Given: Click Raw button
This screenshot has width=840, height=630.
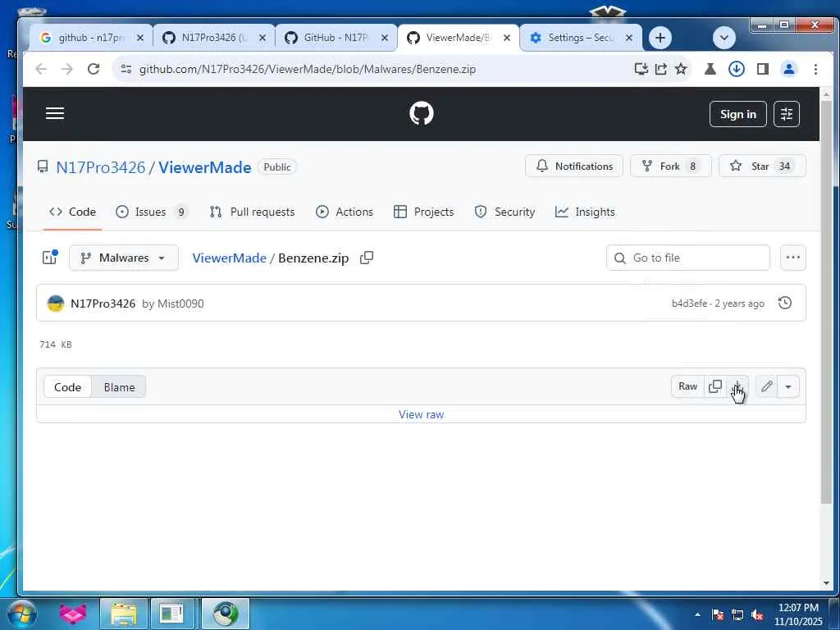Looking at the screenshot, I should 688,386.
